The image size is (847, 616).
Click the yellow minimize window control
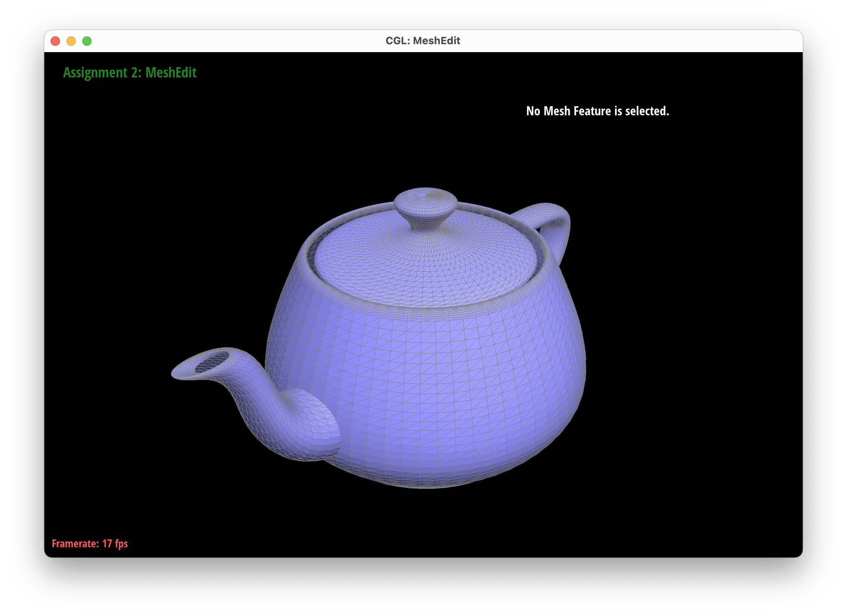(71, 41)
